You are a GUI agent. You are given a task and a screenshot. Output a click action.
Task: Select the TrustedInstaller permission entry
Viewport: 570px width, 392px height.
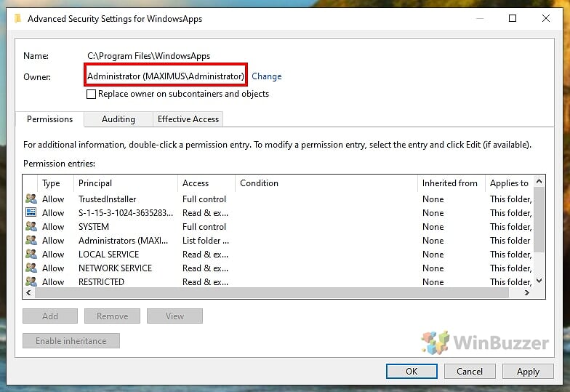[278, 199]
